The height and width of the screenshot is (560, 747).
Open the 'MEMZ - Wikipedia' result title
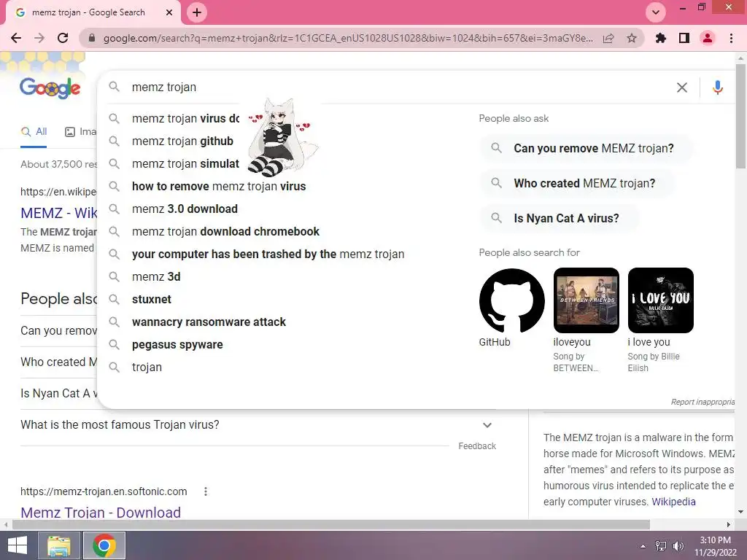tap(58, 213)
